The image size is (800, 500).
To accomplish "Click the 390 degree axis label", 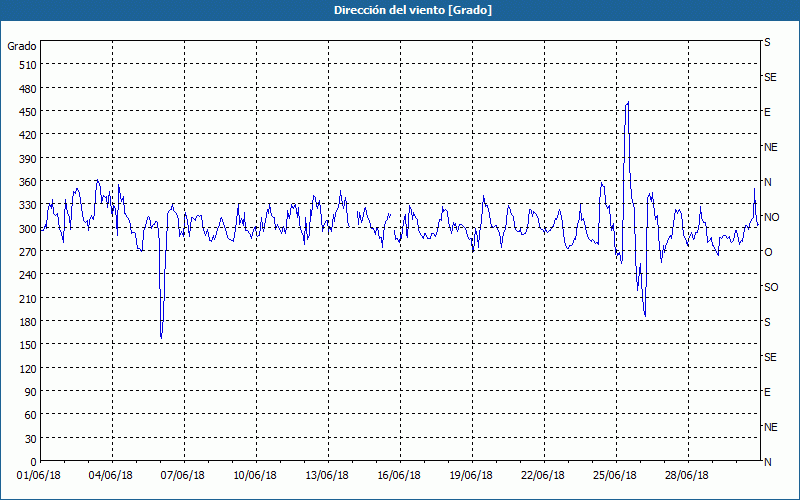I will pyautogui.click(x=28, y=159).
